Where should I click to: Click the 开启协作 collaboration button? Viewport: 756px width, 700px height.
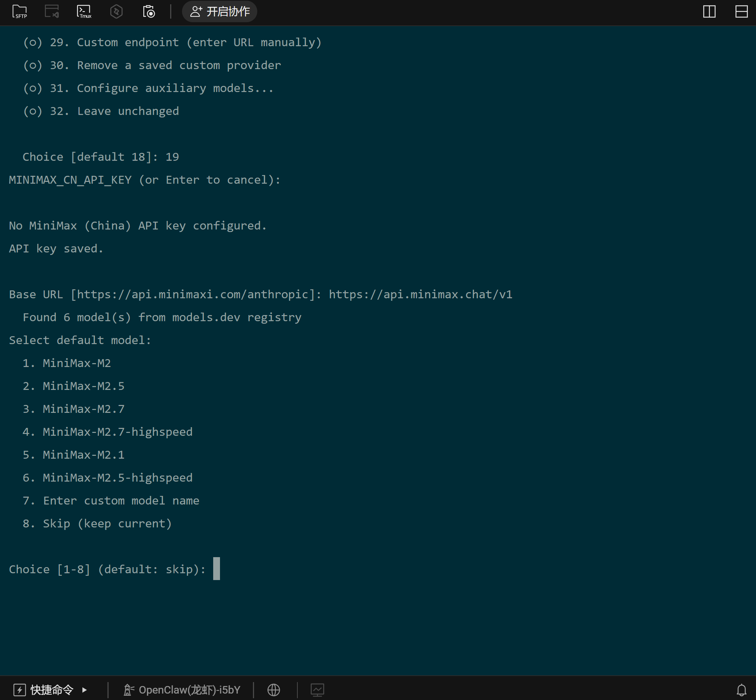(219, 11)
